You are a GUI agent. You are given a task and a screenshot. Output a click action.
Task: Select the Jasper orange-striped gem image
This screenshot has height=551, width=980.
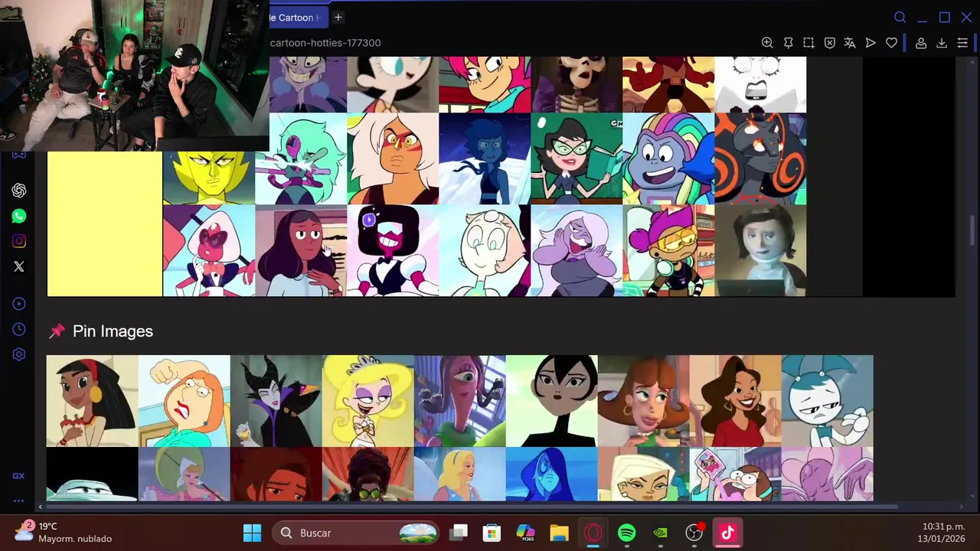click(x=393, y=159)
